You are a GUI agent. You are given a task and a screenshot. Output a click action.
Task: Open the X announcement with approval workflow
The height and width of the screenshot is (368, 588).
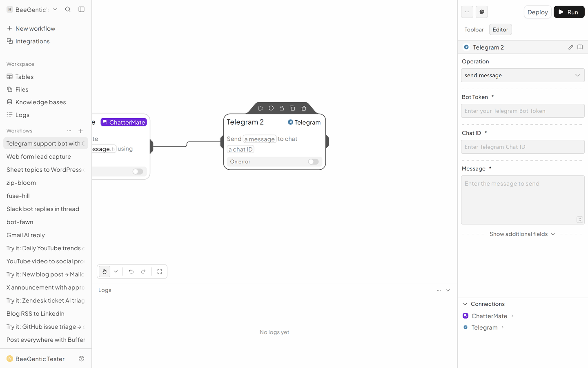46,287
